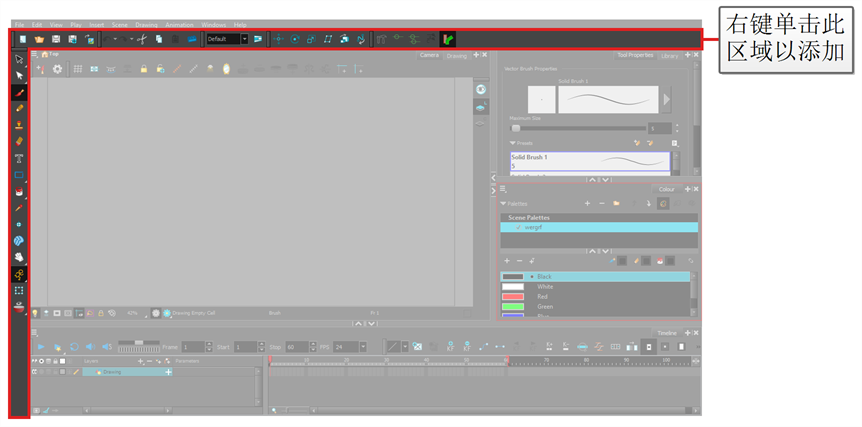Collapse the Presets section
862x427 pixels.
point(513,143)
